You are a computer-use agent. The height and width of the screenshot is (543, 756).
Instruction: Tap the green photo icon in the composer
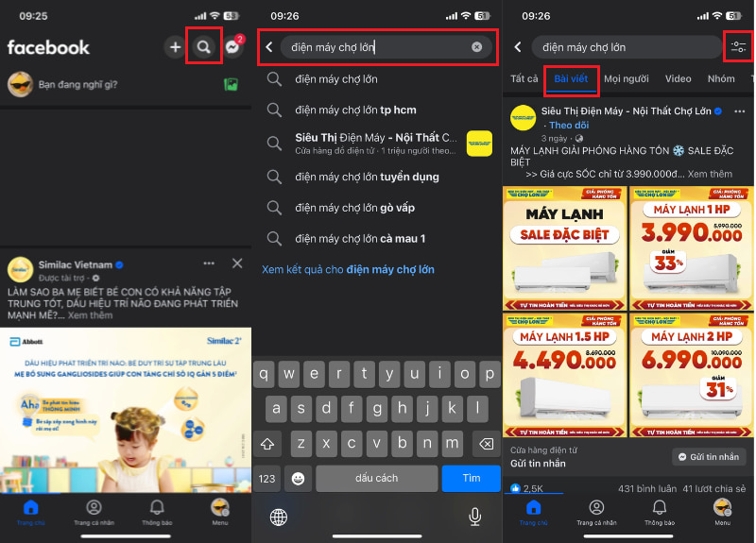tap(231, 84)
